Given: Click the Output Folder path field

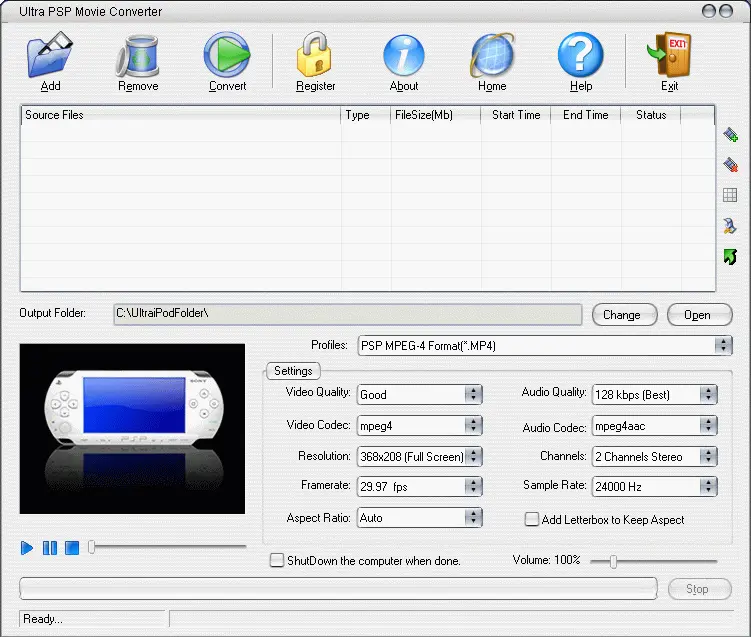Looking at the screenshot, I should tap(348, 314).
